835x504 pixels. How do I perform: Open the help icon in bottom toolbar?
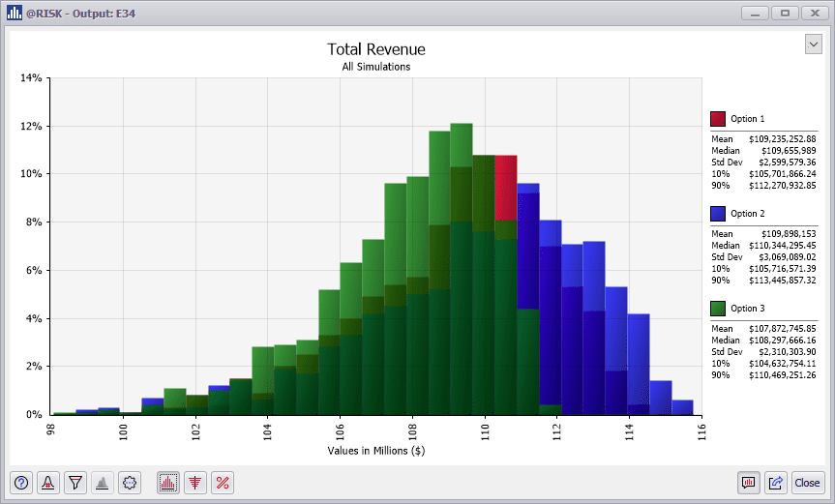(x=21, y=483)
